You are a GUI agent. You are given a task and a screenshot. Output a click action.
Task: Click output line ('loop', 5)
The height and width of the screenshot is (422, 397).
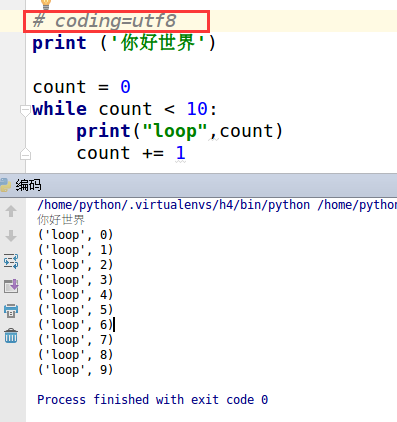point(76,310)
